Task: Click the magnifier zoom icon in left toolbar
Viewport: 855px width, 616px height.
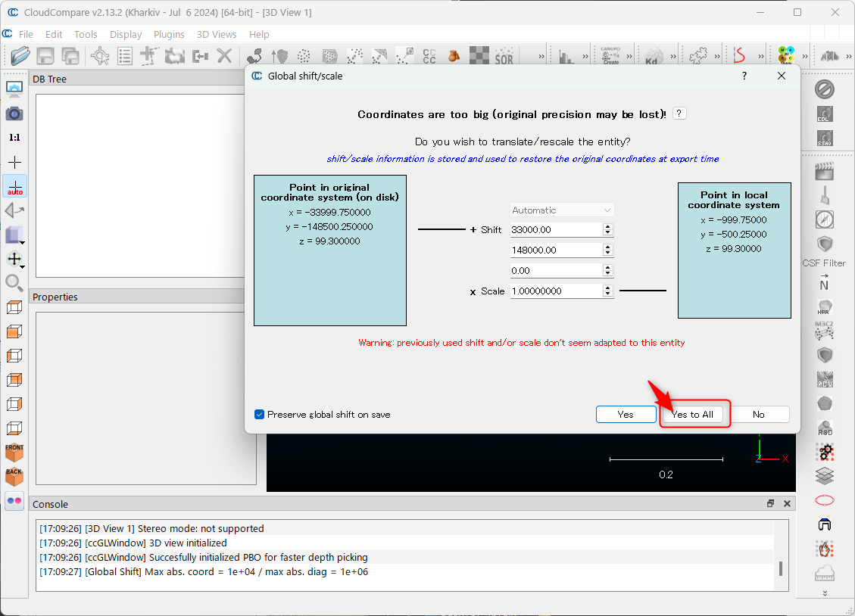Action: [14, 283]
